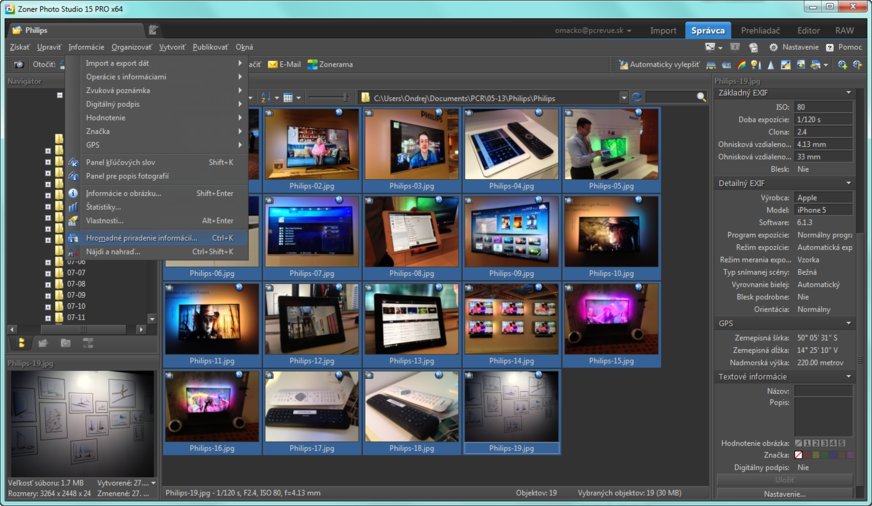Open Zonerama from the toolbar
This screenshot has width=872, height=506.
[x=330, y=64]
